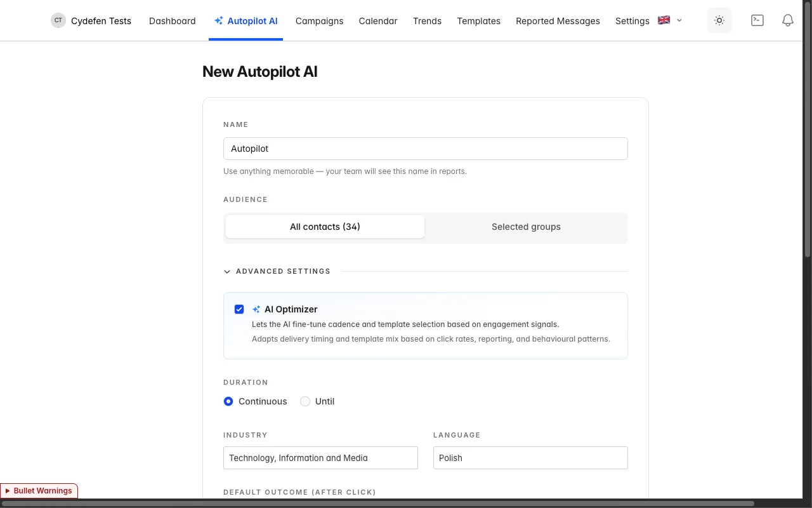Choose Selected groups audience
The width and height of the screenshot is (812, 508).
coord(526,227)
